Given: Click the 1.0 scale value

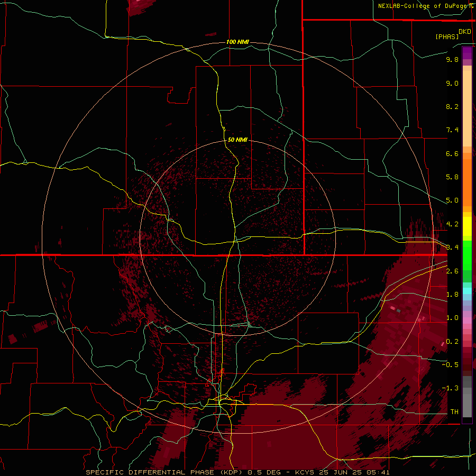Looking at the screenshot, I should tap(452, 317).
